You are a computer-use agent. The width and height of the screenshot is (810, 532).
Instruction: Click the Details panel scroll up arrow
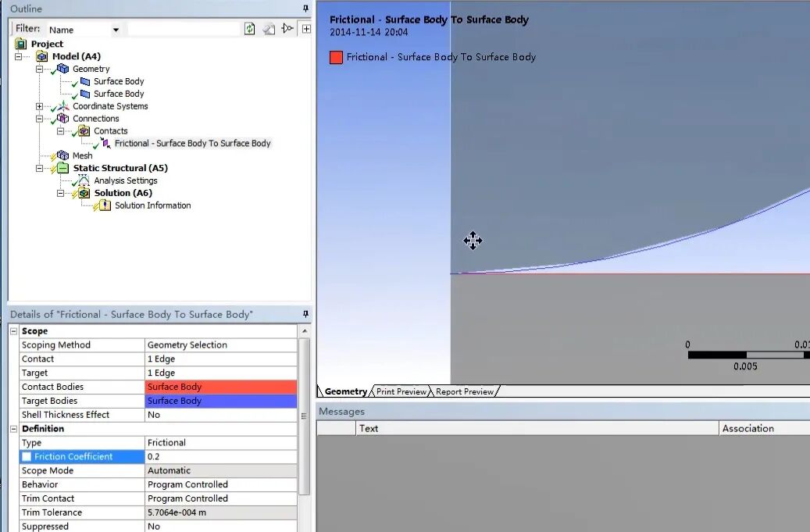[305, 331]
